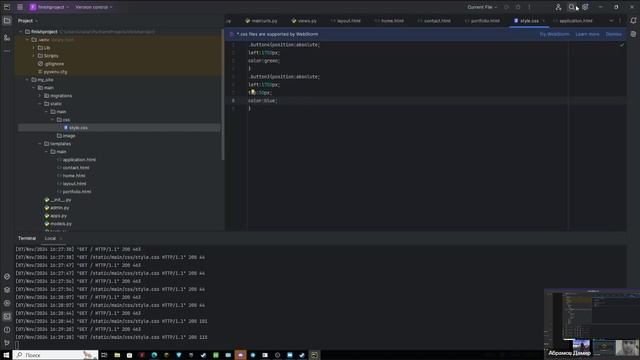Close the Local terminal tab

coord(61,238)
